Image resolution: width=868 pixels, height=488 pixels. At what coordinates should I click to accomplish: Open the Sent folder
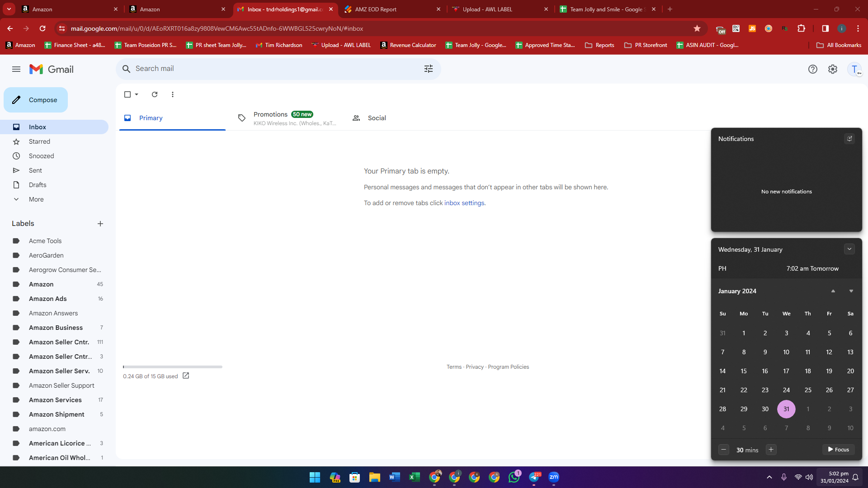pos(54,170)
